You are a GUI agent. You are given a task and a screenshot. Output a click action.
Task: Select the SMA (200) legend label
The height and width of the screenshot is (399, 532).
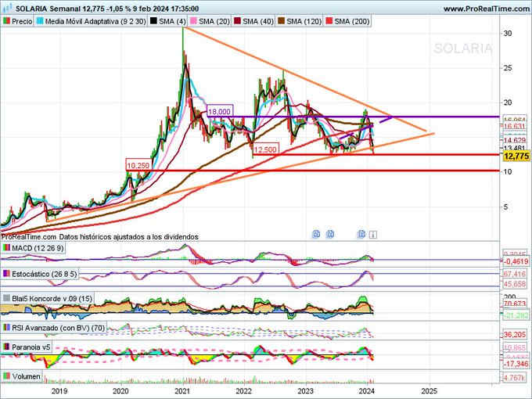352,21
